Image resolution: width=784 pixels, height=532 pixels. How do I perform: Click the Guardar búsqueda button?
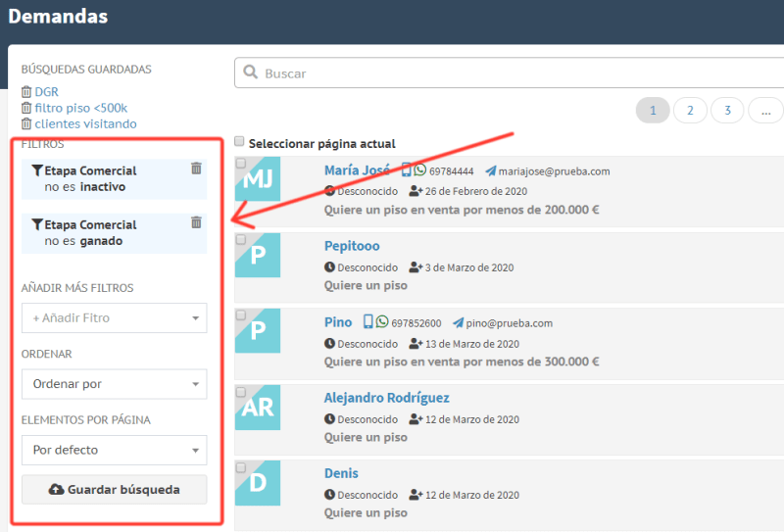click(114, 489)
